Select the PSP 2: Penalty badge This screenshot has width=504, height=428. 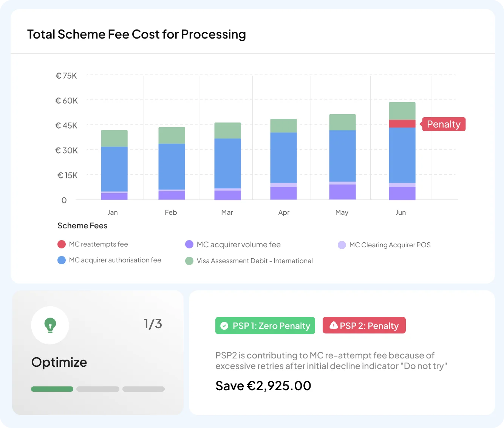(364, 326)
